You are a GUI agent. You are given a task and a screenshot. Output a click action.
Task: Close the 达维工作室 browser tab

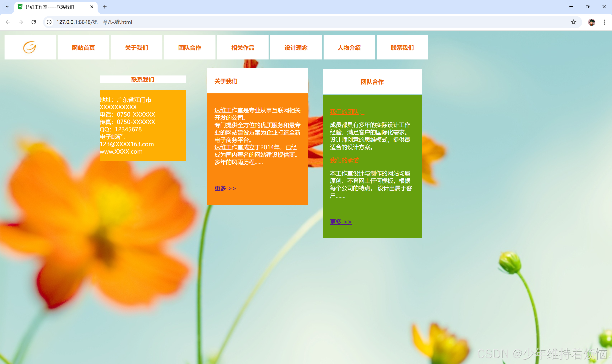[92, 7]
